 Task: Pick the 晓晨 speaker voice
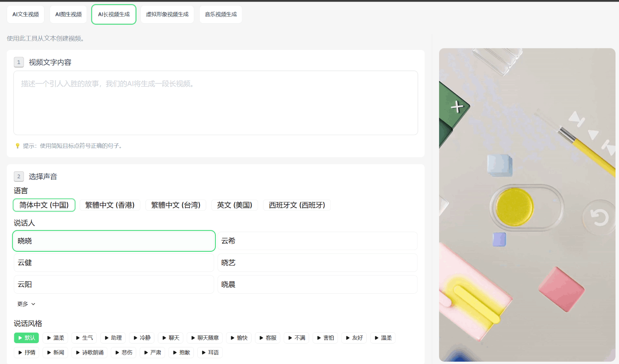[x=317, y=284]
